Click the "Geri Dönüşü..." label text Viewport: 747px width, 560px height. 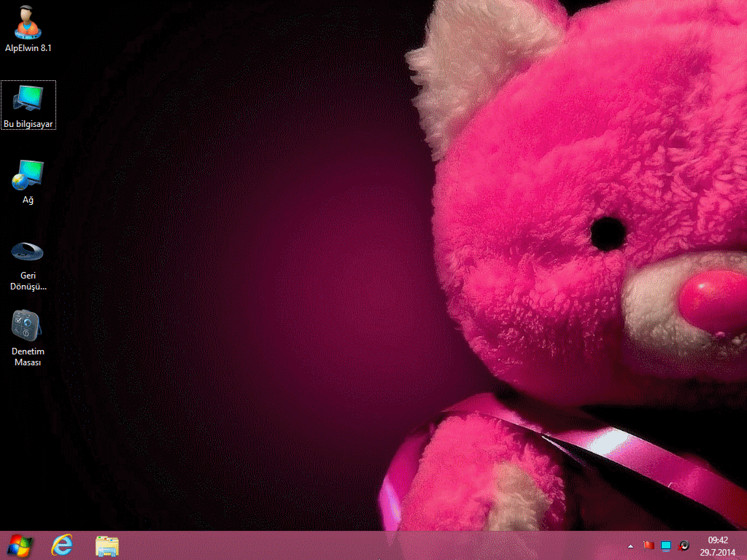28,281
